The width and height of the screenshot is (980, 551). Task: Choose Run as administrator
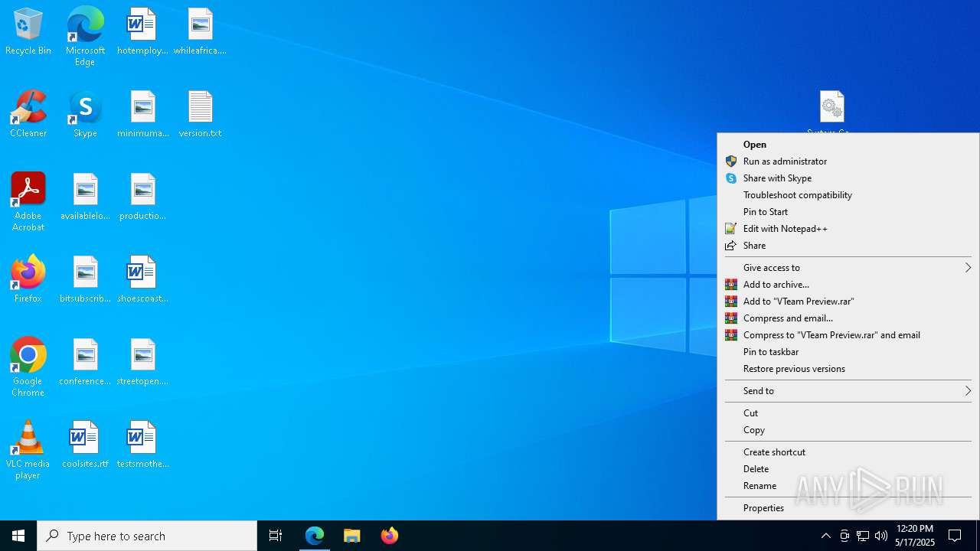(848, 161)
